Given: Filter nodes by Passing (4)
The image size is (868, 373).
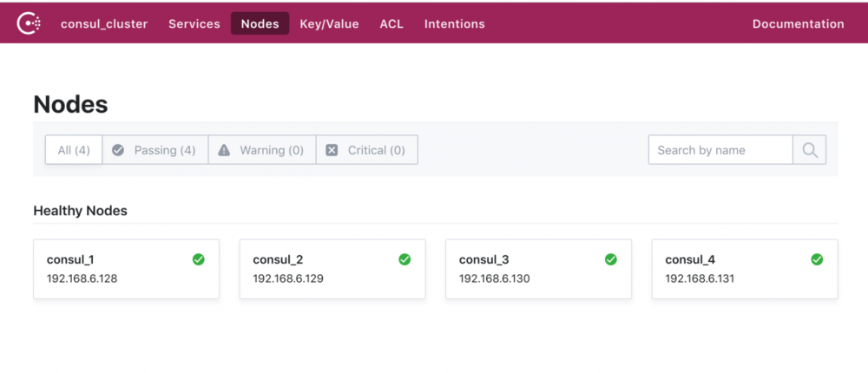Looking at the screenshot, I should click(x=155, y=150).
